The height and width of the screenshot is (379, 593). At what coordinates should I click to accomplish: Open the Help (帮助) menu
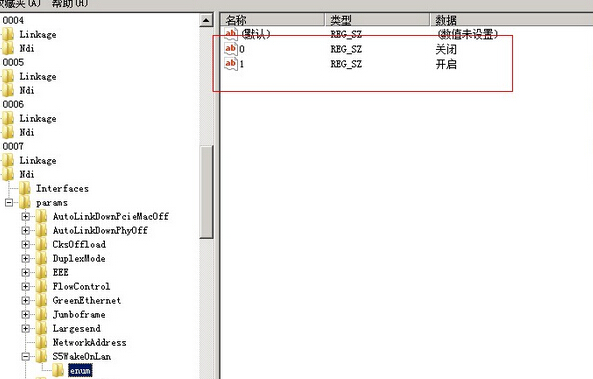click(70, 3)
